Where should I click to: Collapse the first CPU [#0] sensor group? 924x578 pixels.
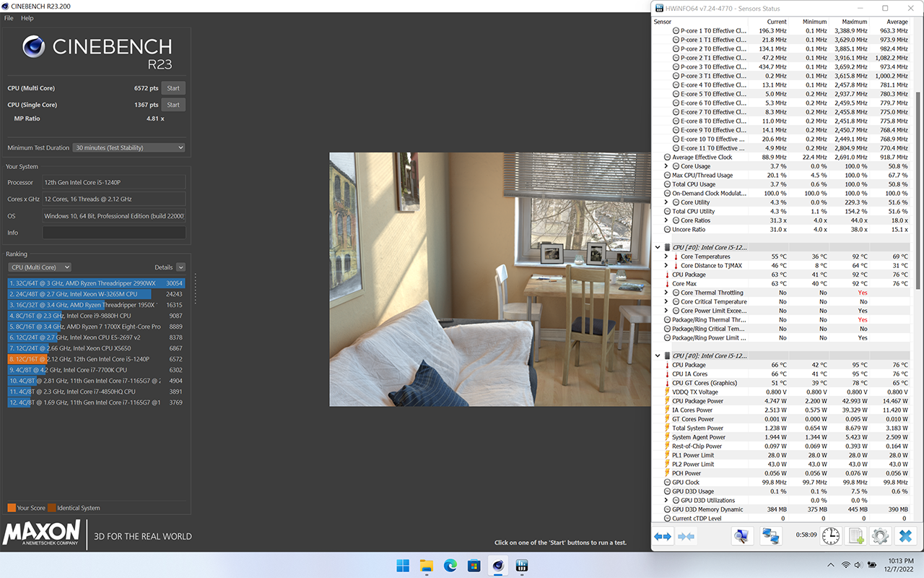(x=657, y=248)
